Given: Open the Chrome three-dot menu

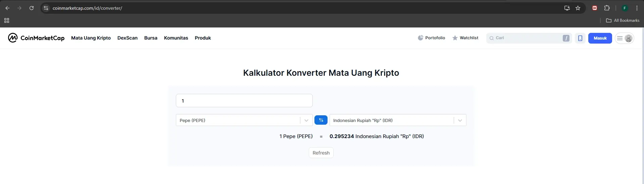Looking at the screenshot, I should 637,8.
